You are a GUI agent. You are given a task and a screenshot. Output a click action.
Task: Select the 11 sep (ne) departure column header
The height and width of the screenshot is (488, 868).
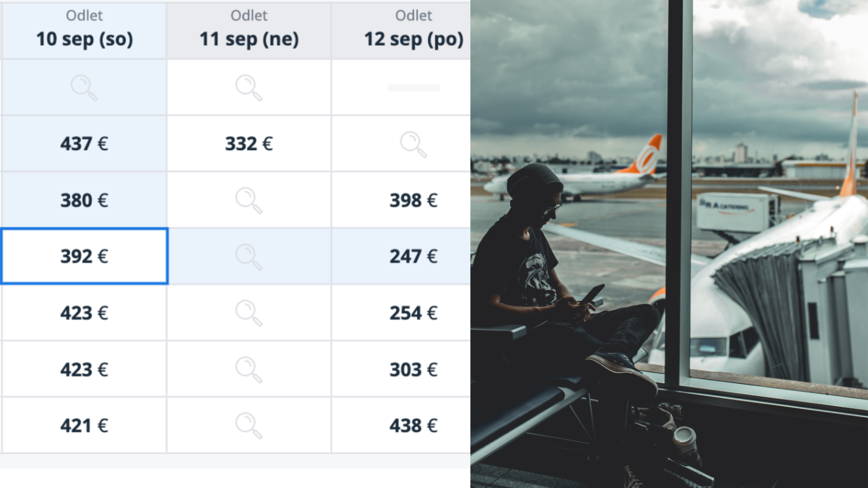[248, 31]
